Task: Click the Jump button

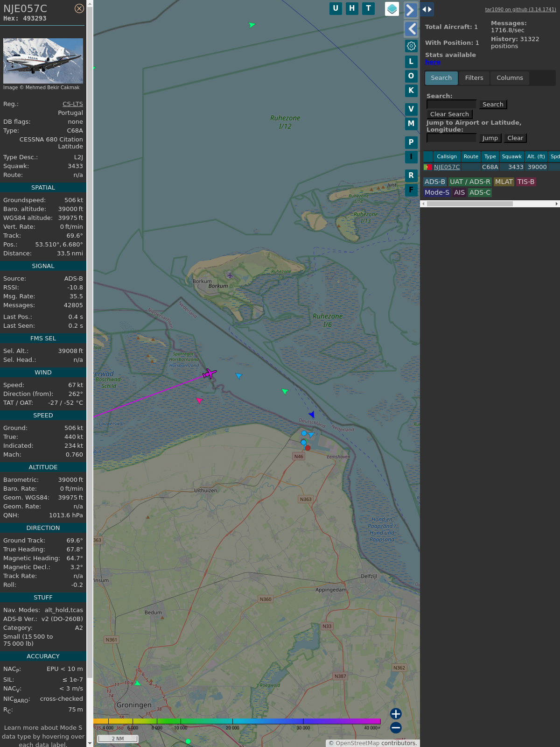Action: [x=490, y=138]
